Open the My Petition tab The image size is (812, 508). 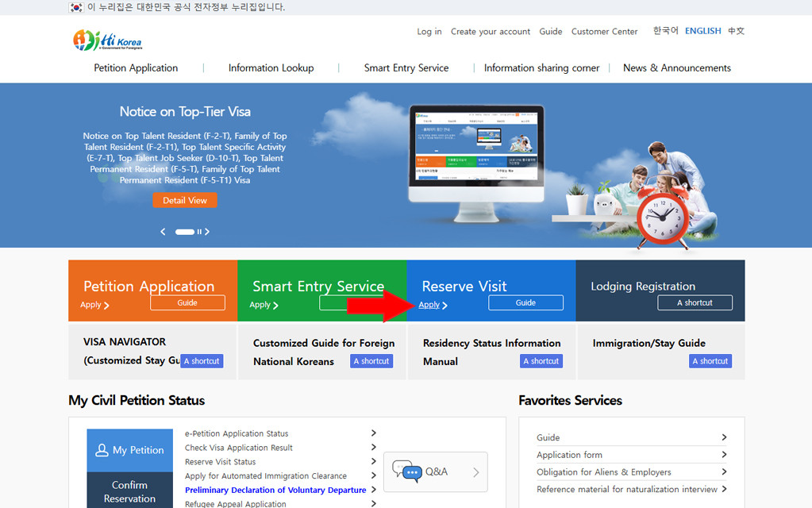(x=130, y=450)
